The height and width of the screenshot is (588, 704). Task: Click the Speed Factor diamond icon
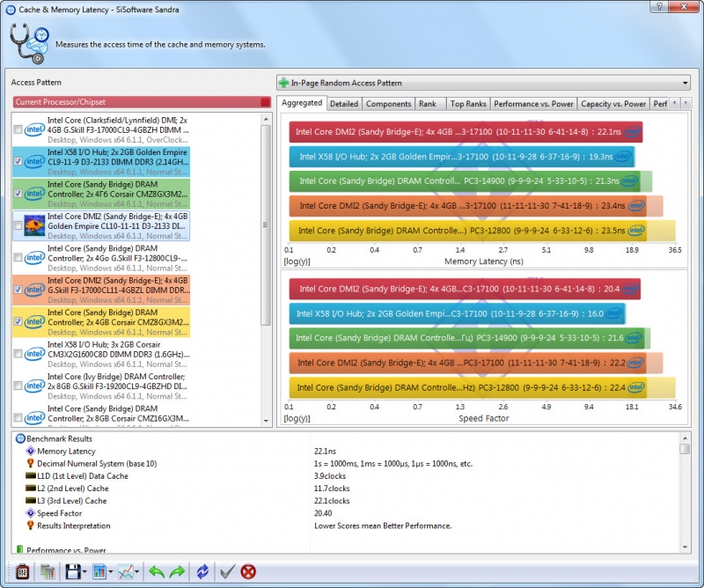point(31,513)
